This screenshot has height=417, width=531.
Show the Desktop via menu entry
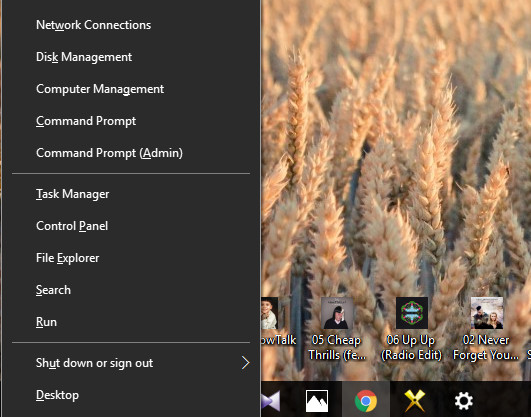click(x=131, y=395)
